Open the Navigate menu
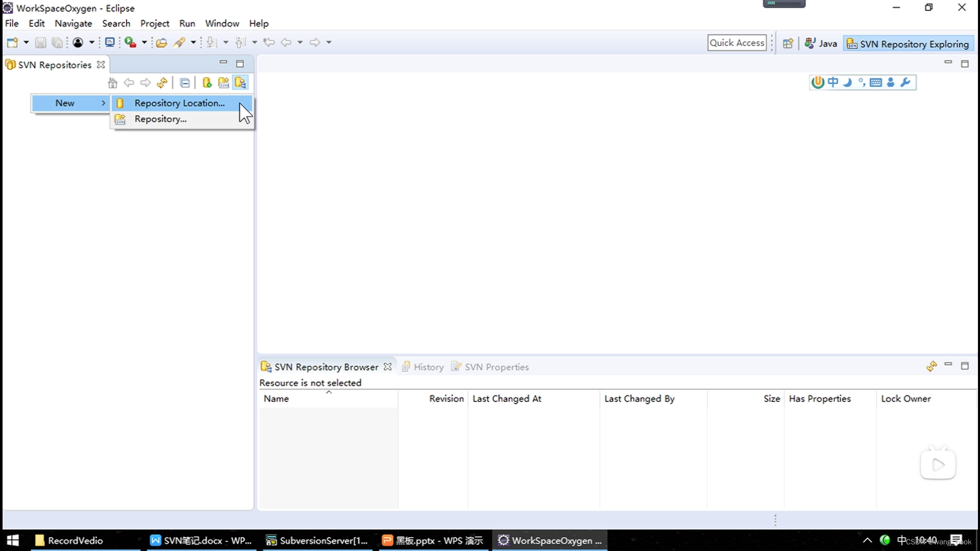 click(73, 23)
